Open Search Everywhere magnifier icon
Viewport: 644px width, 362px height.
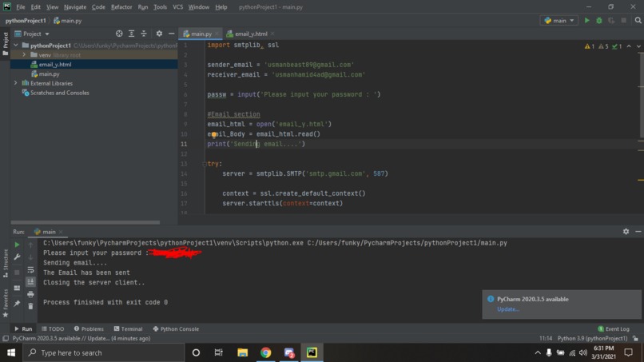(x=638, y=21)
